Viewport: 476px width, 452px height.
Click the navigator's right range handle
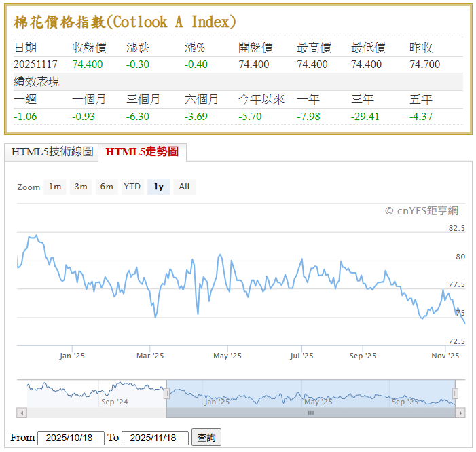point(455,393)
